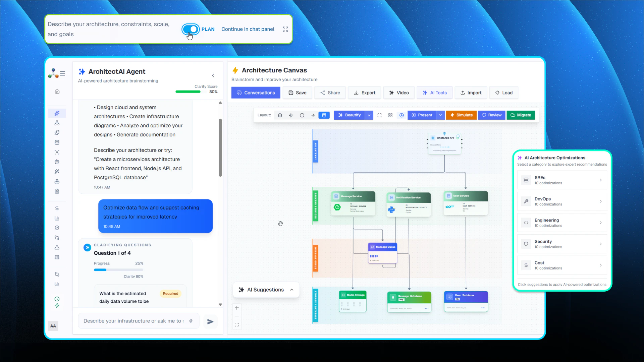Select the Home icon in the sidebar
Viewport: 644px width, 362px height.
(x=57, y=91)
